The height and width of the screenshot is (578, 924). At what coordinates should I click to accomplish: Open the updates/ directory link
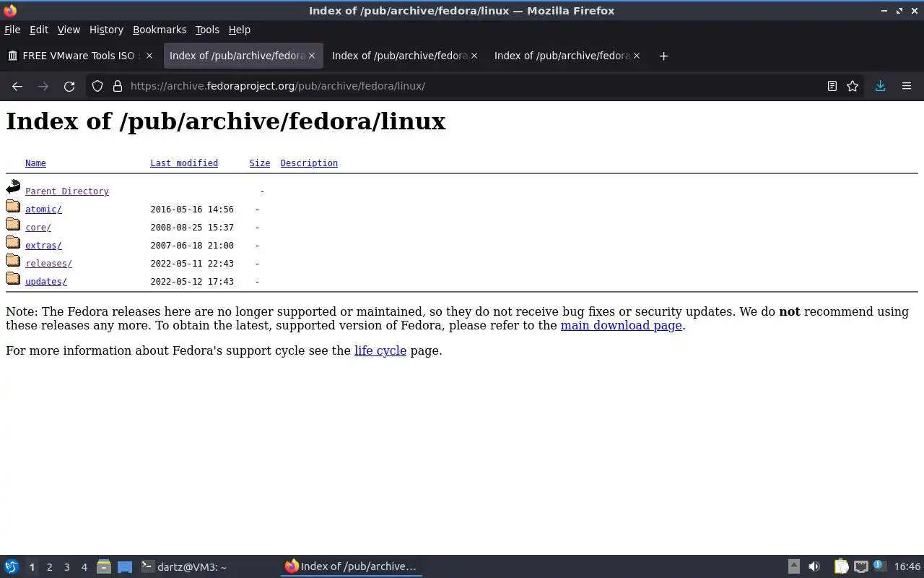click(46, 282)
